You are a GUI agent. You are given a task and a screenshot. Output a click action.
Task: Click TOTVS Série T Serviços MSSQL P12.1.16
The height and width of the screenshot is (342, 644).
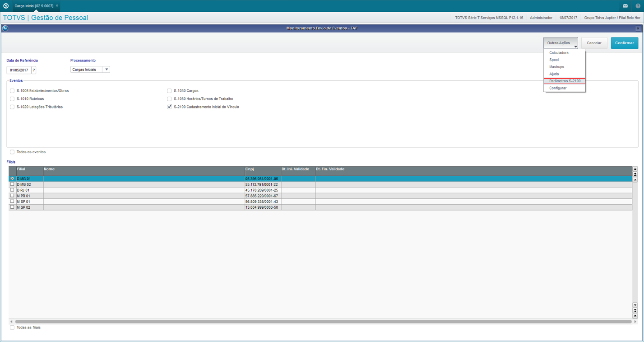coord(489,18)
